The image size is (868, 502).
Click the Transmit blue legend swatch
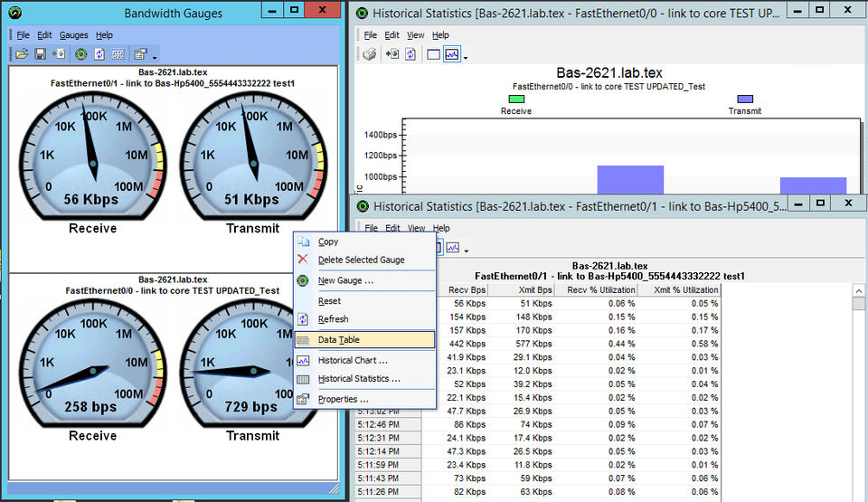[745, 99]
